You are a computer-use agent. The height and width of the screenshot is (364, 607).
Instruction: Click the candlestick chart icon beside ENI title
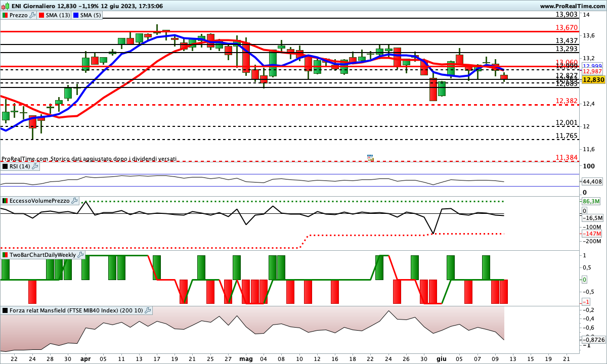[6, 6]
